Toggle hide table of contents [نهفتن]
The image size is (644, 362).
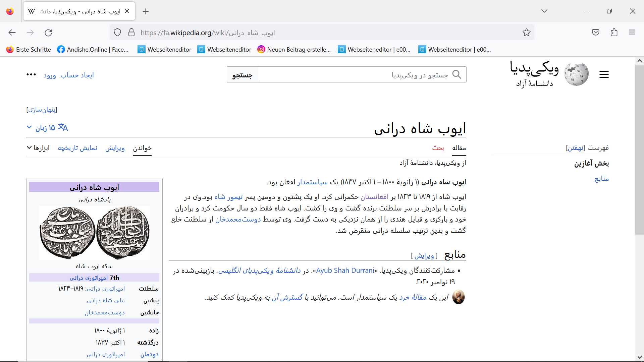tap(575, 148)
